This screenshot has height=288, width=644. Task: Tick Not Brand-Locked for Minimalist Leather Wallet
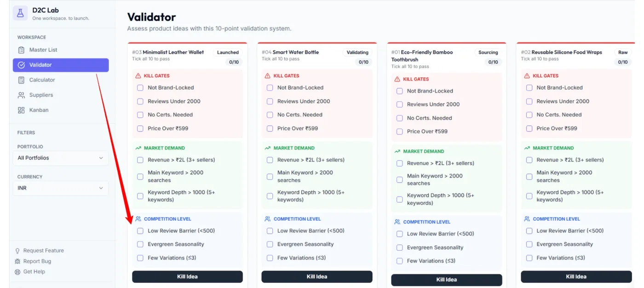coord(140,88)
